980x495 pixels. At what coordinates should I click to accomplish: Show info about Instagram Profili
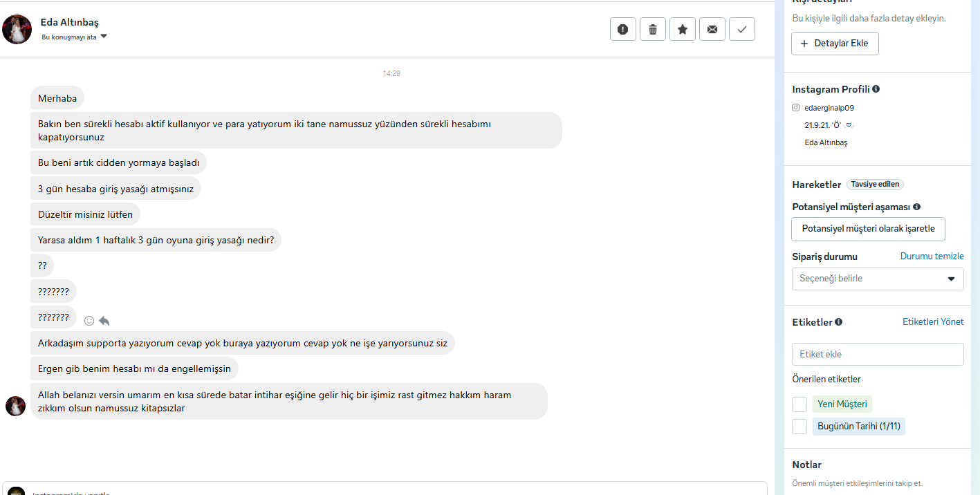click(876, 89)
